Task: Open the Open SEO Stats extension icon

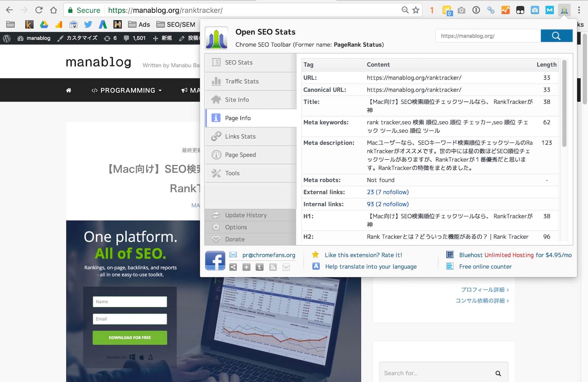Action: tap(564, 10)
